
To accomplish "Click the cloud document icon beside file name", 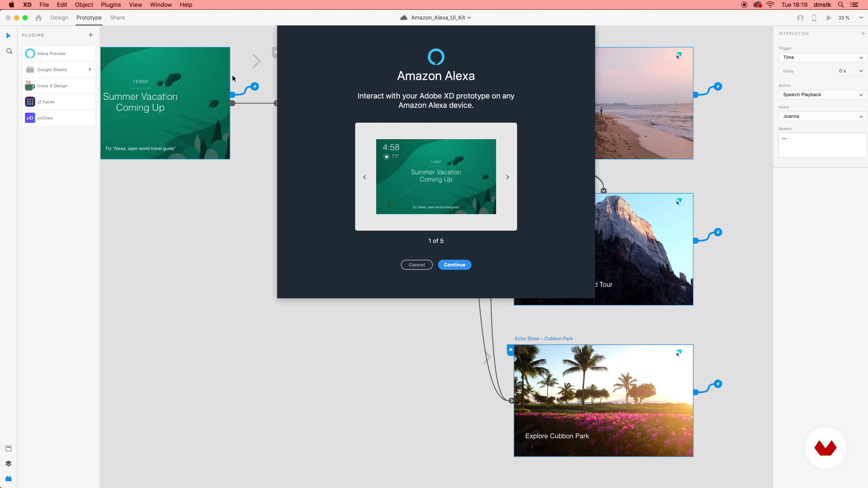I will [x=403, y=18].
